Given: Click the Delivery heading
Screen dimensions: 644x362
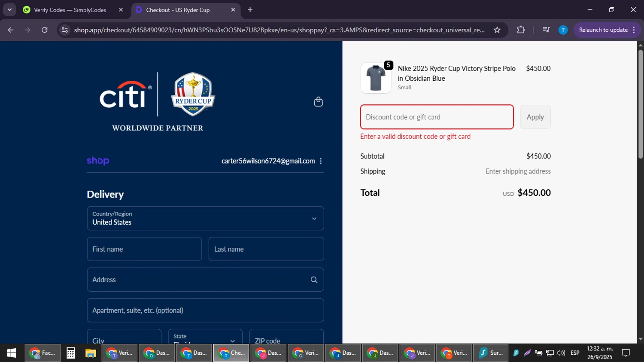Looking at the screenshot, I should [105, 195].
